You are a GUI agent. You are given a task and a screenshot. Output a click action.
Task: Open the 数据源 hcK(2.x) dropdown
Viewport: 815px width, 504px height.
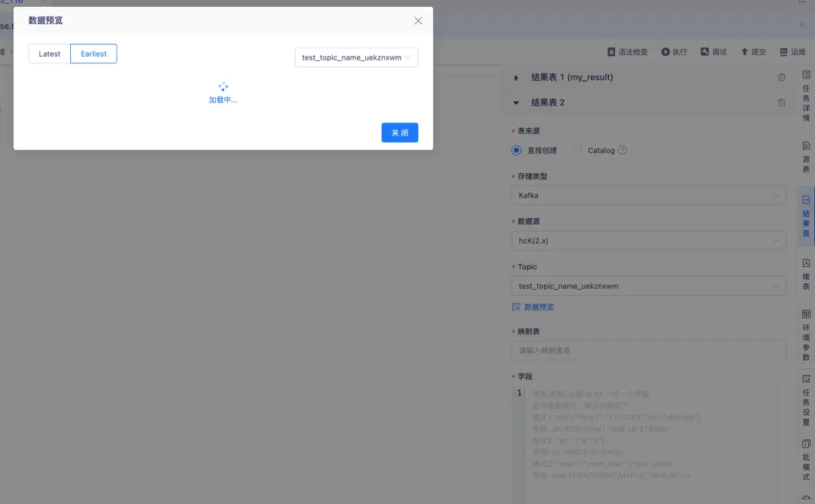pos(649,240)
